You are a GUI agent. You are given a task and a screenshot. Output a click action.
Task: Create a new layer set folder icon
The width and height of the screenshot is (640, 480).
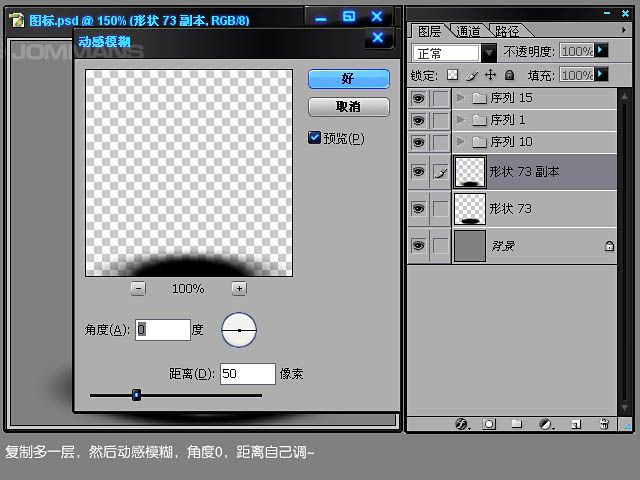coord(517,424)
